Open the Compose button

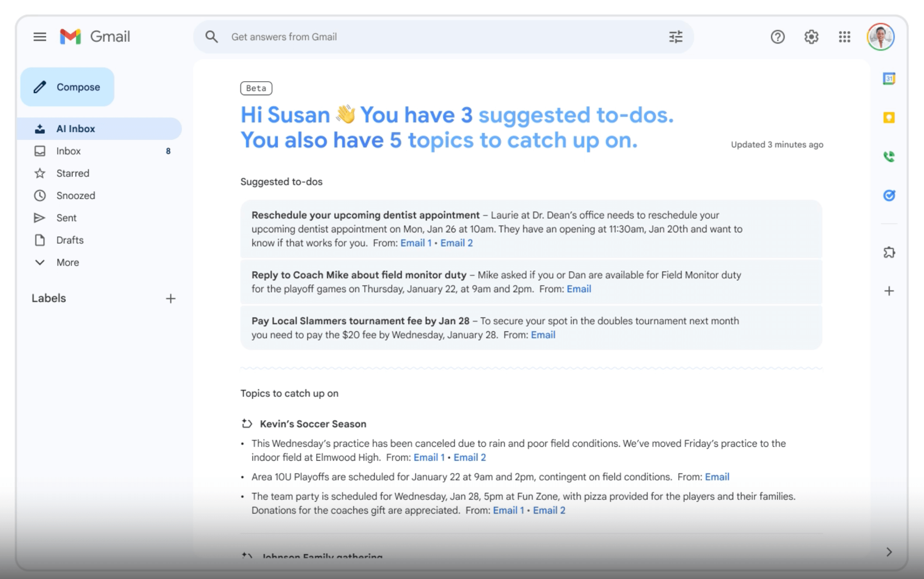(68, 87)
